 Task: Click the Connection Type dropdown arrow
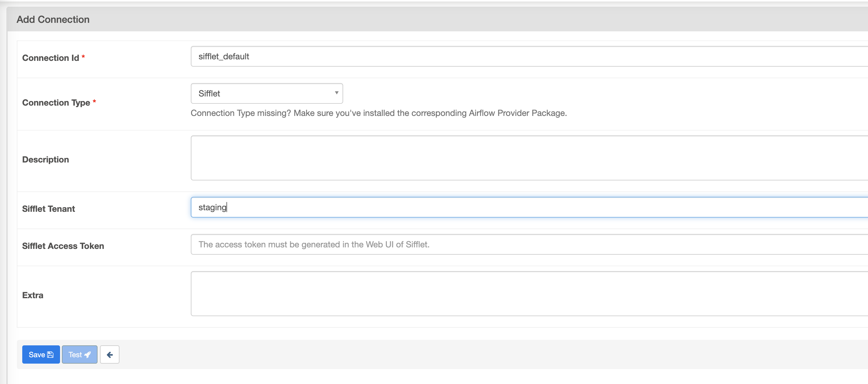336,93
